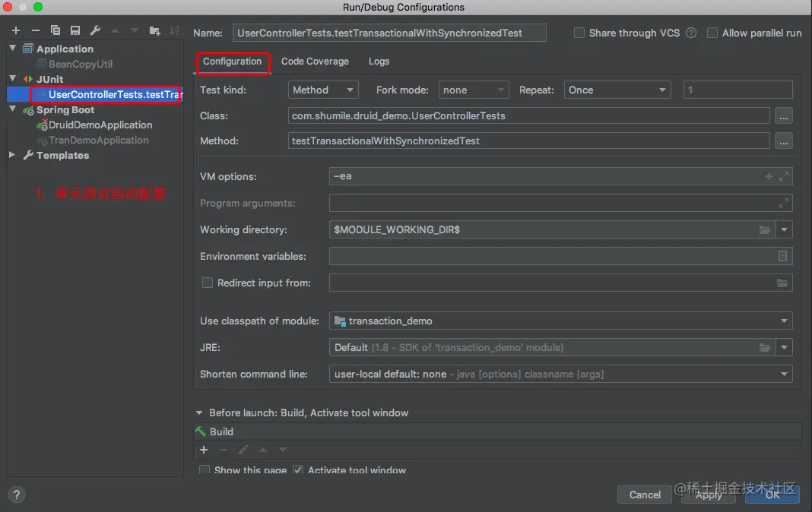The image size is (812, 512).
Task: Sort configurations alphabetically
Action: tap(174, 30)
